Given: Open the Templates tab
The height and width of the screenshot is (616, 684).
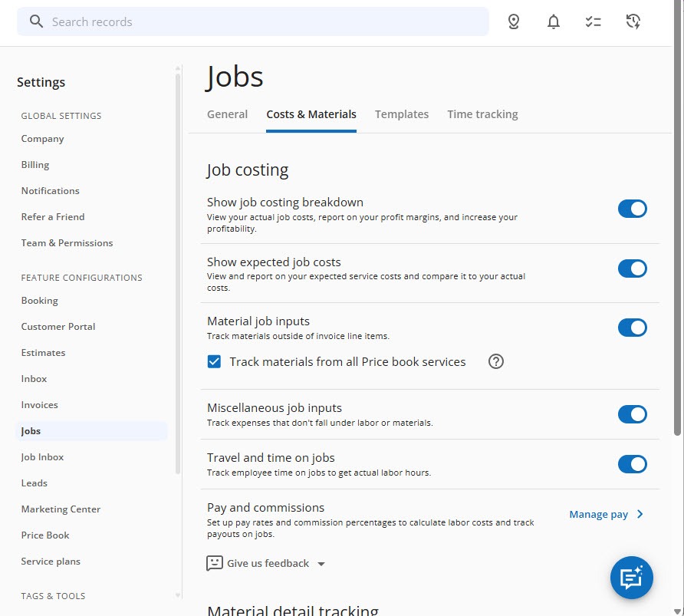Looking at the screenshot, I should pos(402,114).
